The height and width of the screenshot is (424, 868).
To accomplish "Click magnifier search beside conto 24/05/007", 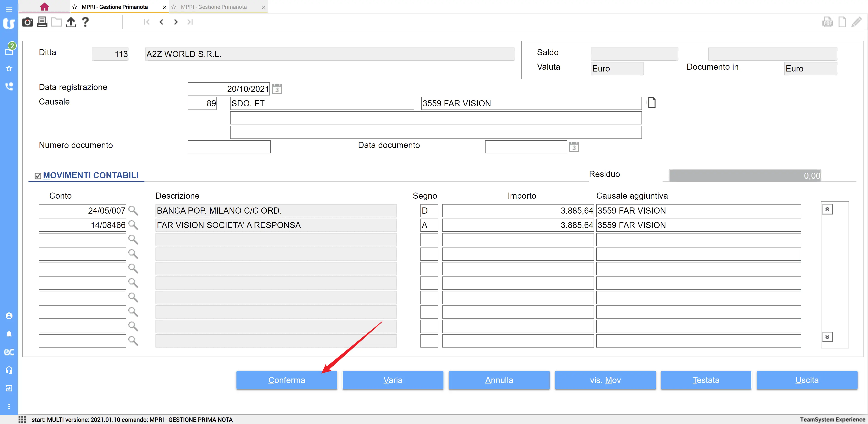I will click(x=133, y=210).
